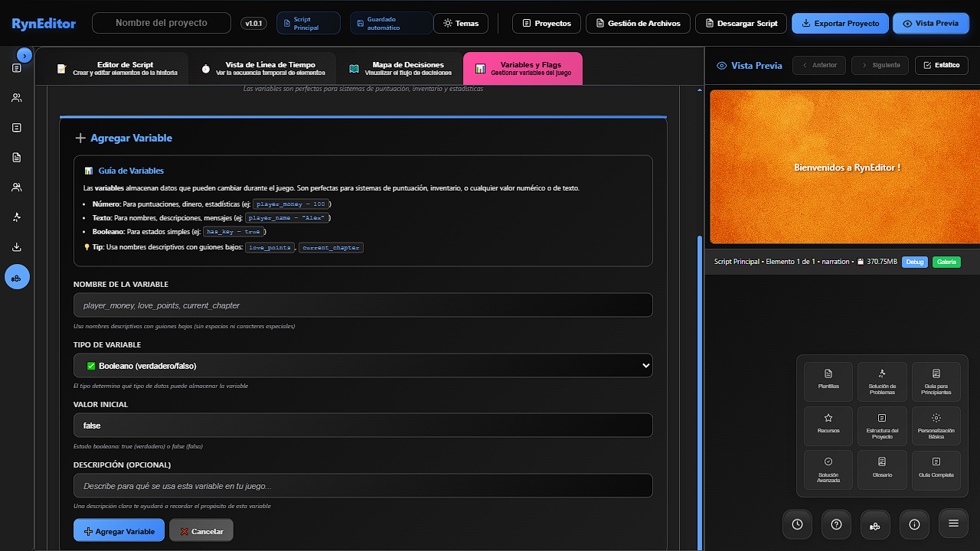Click the running figure icon in left sidebar
Screen dimensions: 980x551
coord(17,217)
